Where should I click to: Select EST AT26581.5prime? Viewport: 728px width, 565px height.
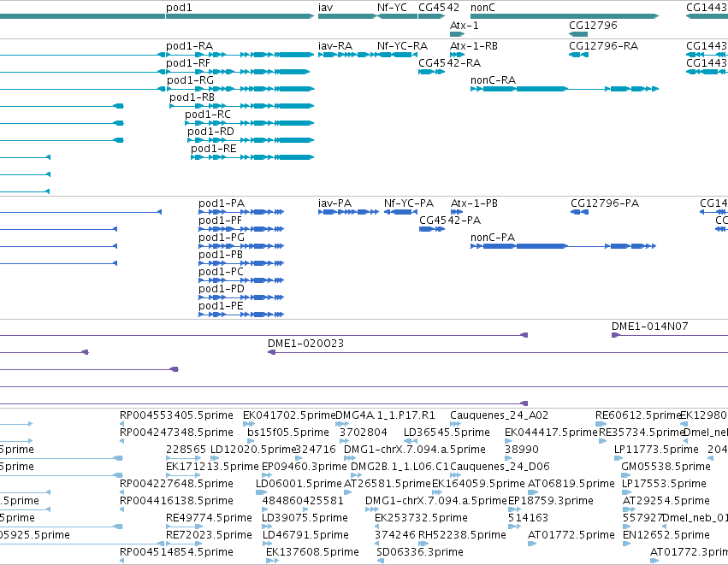coord(388,484)
